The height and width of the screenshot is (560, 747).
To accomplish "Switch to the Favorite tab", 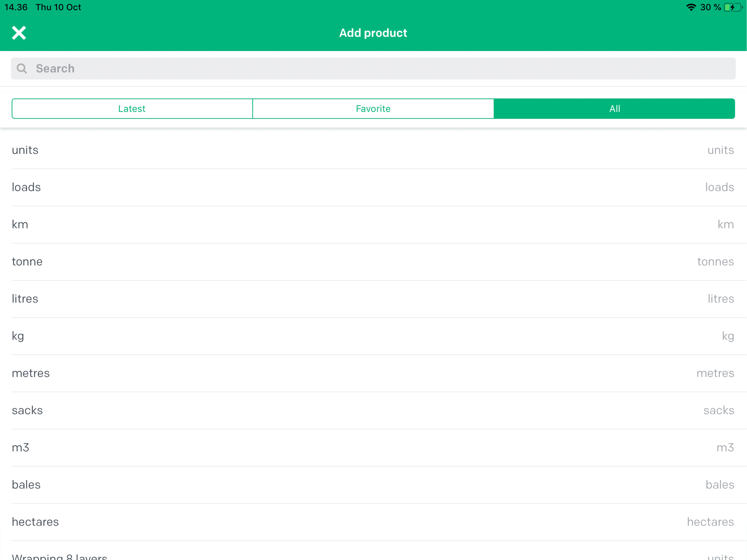I will 373,109.
